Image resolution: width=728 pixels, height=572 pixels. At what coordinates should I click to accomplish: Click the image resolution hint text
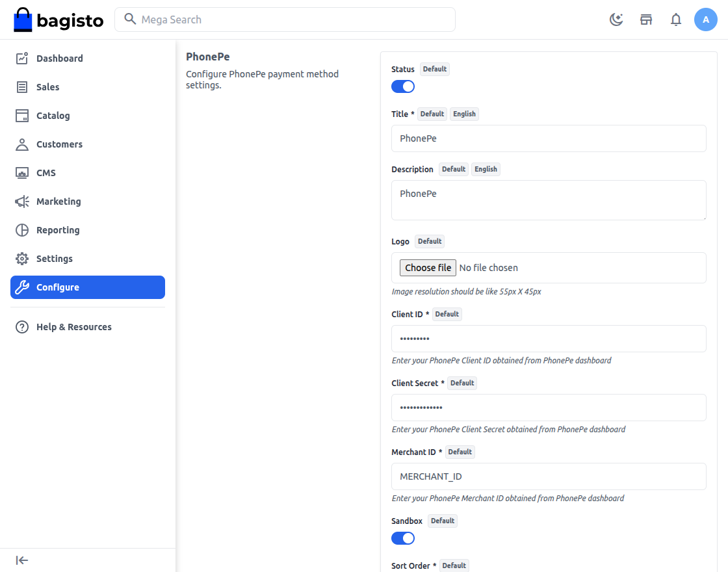(466, 292)
